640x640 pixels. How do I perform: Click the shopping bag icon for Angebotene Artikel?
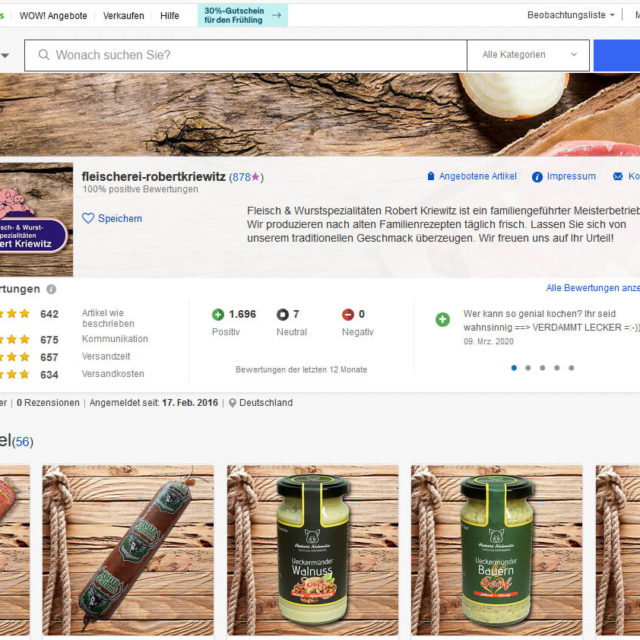[431, 176]
